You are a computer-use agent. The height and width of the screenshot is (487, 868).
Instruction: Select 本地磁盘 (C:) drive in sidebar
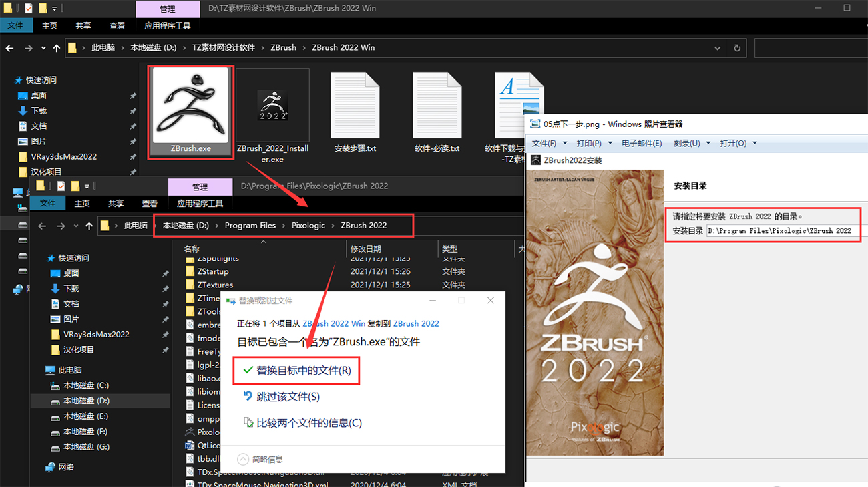click(85, 385)
